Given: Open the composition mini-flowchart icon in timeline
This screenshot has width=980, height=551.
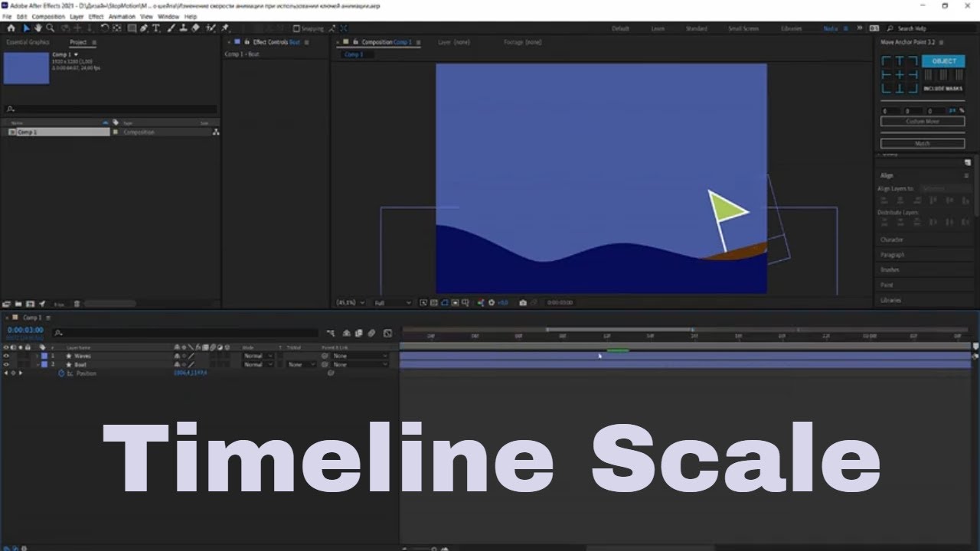Looking at the screenshot, I should (331, 334).
